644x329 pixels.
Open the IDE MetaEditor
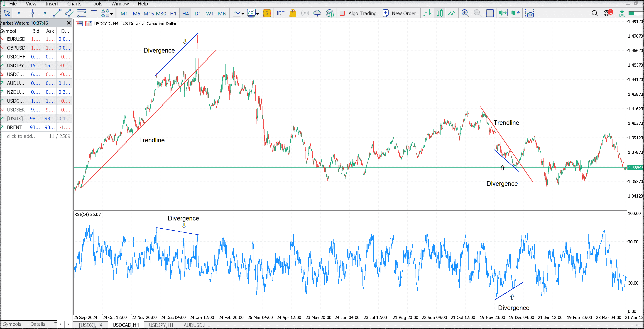(x=280, y=13)
